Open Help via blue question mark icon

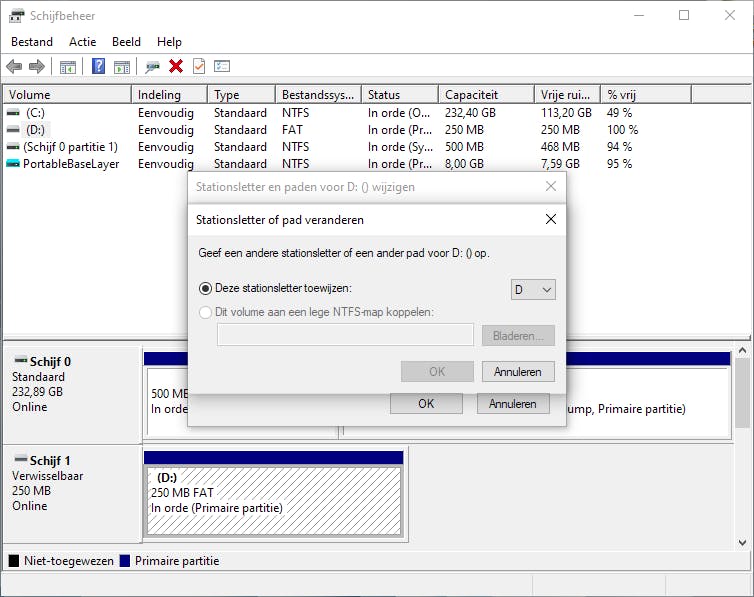[x=98, y=66]
